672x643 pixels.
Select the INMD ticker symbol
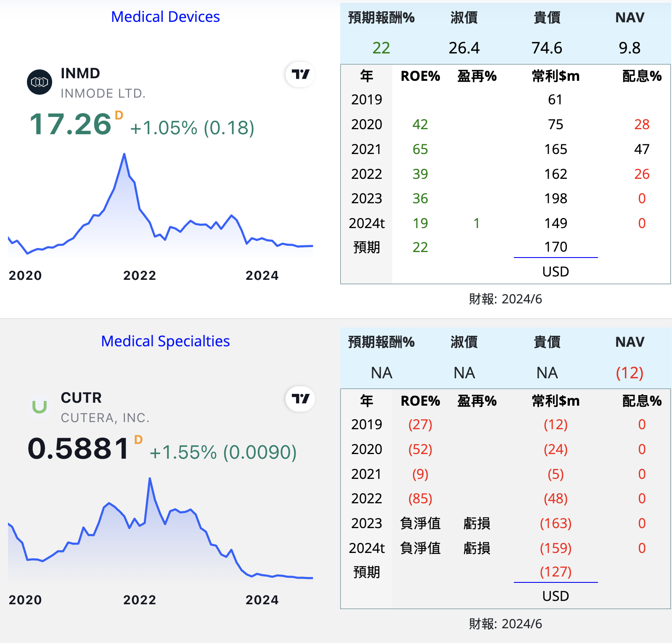pyautogui.click(x=80, y=73)
